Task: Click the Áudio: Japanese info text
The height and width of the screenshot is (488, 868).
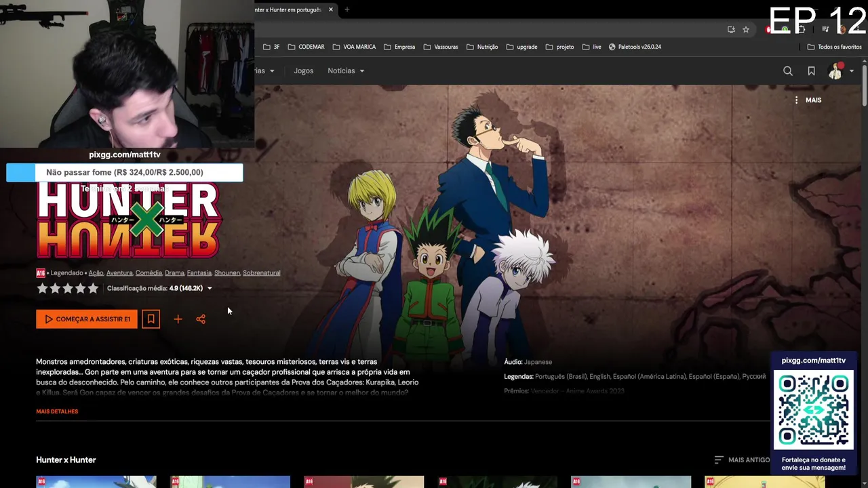Action: [528, 362]
